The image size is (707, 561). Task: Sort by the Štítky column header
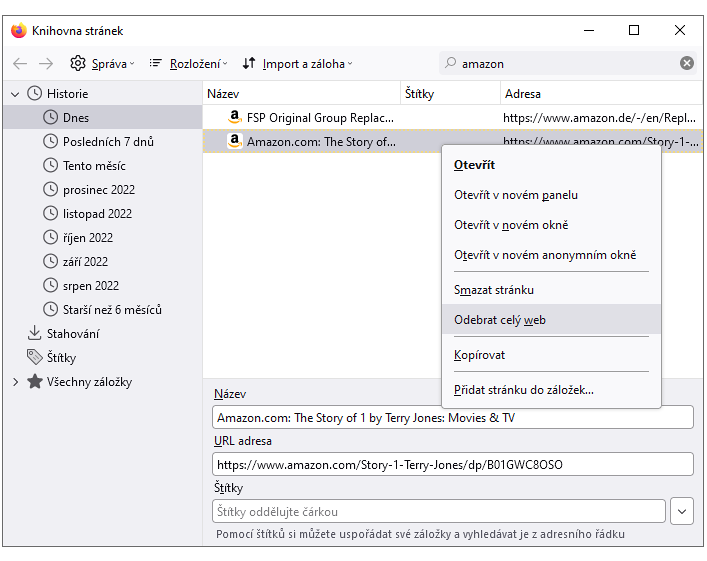pyautogui.click(x=450, y=94)
